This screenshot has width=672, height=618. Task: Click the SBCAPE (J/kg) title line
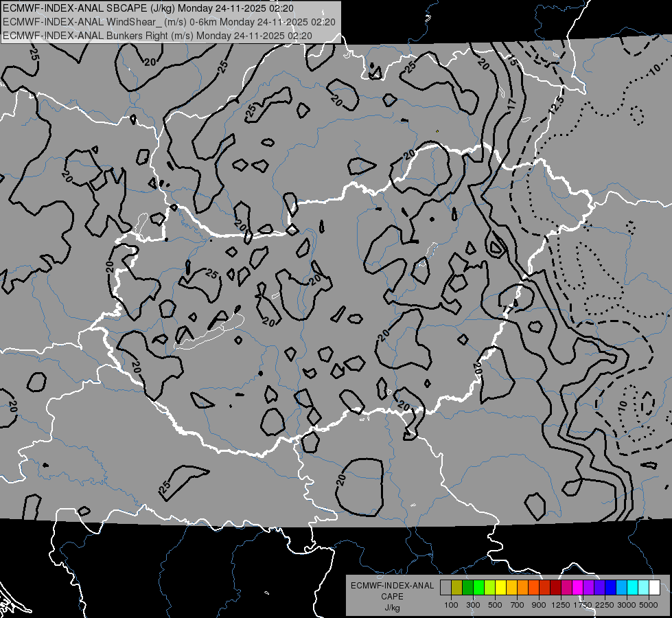[148, 8]
